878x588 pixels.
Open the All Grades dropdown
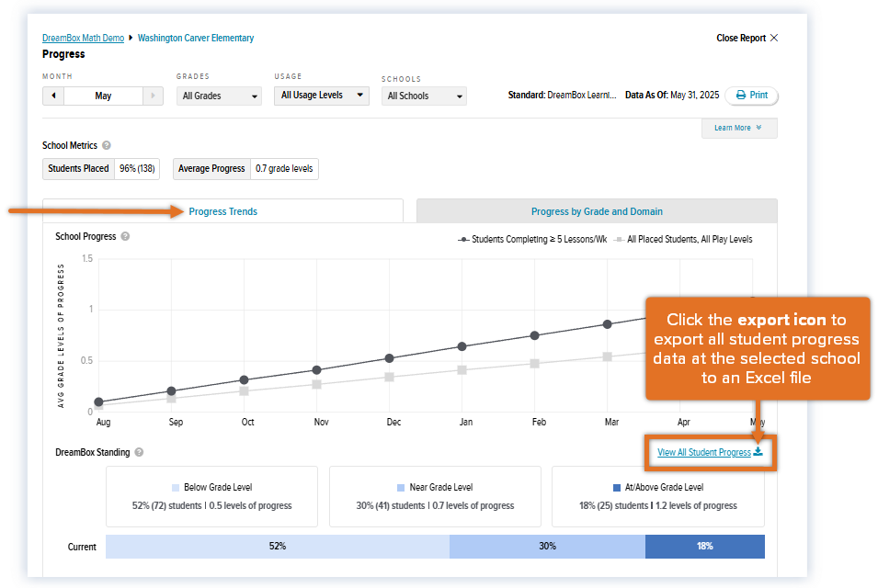[x=218, y=96]
